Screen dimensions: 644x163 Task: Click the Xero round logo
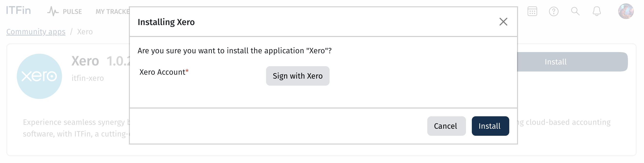(39, 76)
